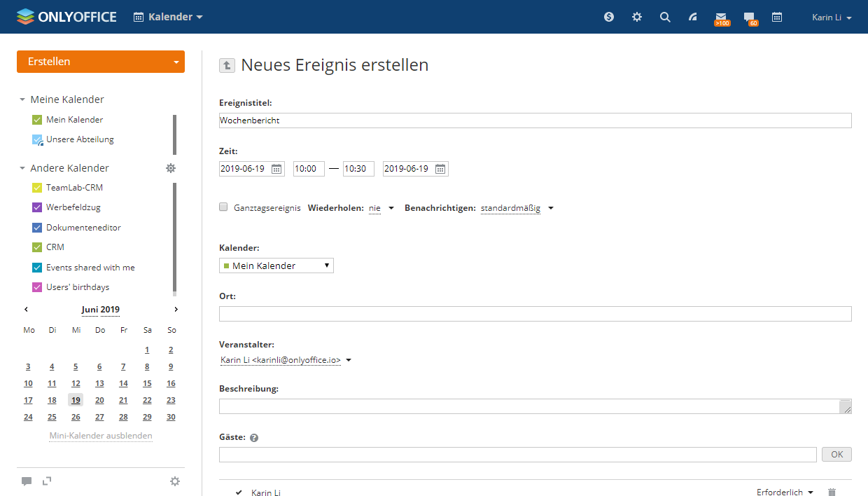868x496 pixels.
Task: Open the Karin Li user menu
Action: pos(832,18)
